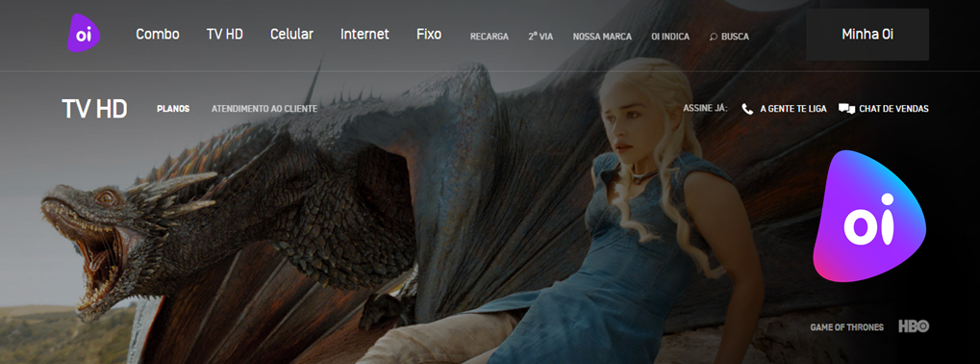Go to the Internet section

click(x=365, y=35)
